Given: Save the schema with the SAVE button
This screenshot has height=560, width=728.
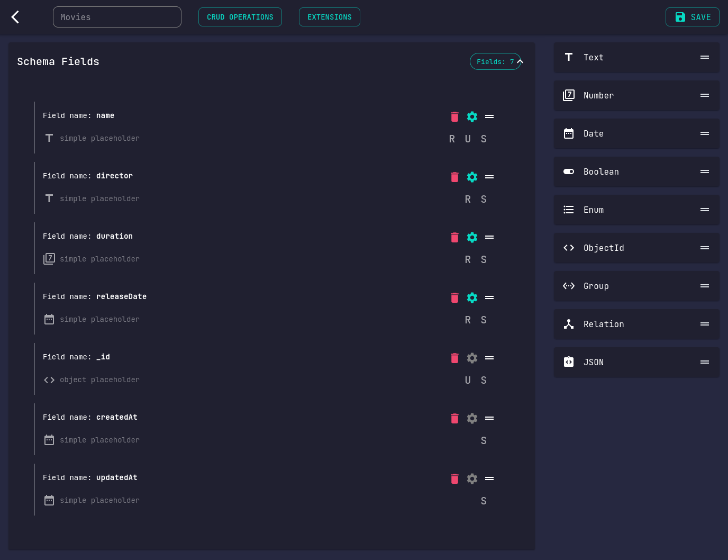Looking at the screenshot, I should pos(692,17).
